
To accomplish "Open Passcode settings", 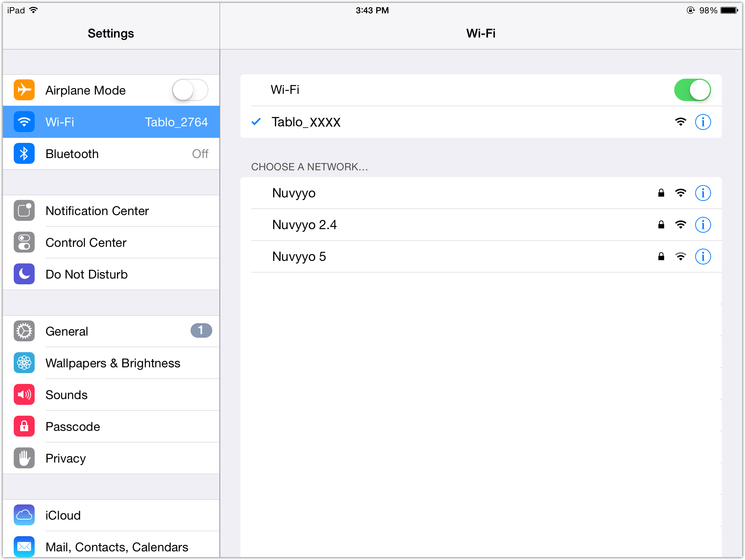I will pos(111,426).
